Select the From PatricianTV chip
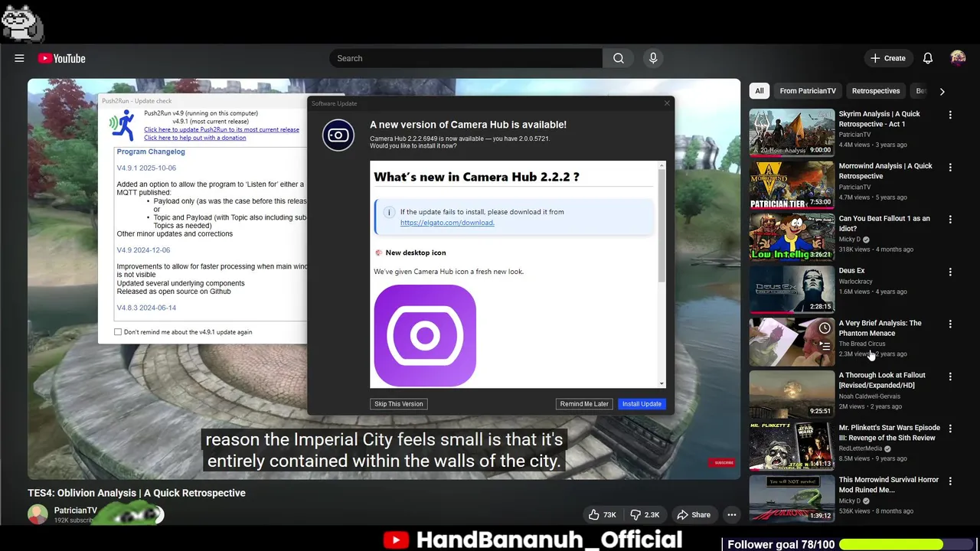The height and width of the screenshot is (551, 980). (x=808, y=91)
